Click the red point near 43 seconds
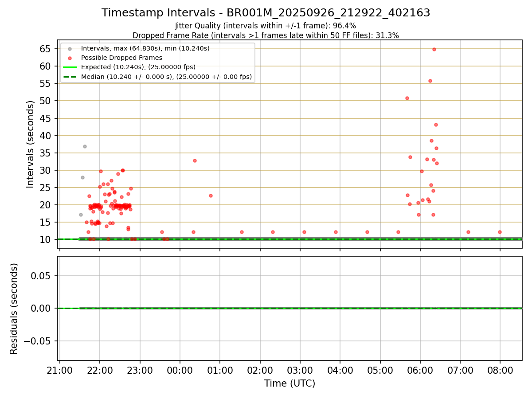Image resolution: width=532 pixels, height=399 pixels. [436, 125]
